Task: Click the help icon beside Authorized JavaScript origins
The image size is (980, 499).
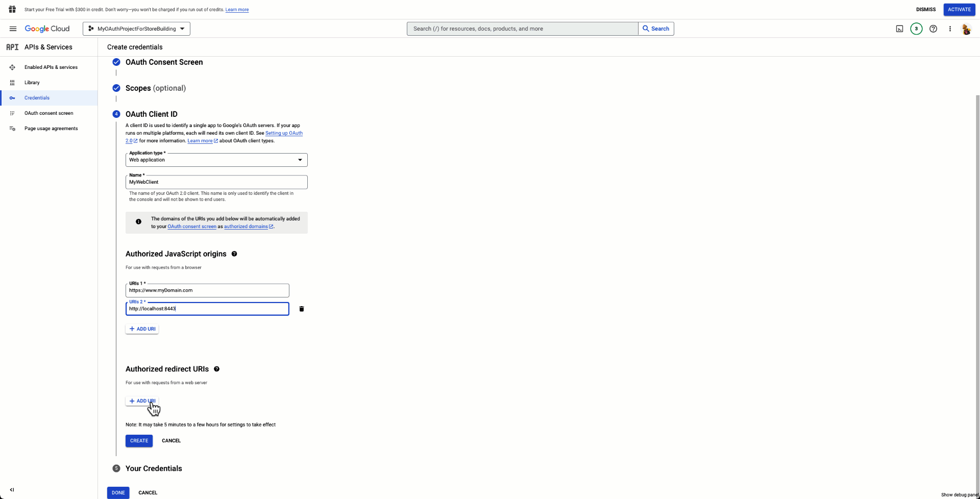Action: [234, 254]
